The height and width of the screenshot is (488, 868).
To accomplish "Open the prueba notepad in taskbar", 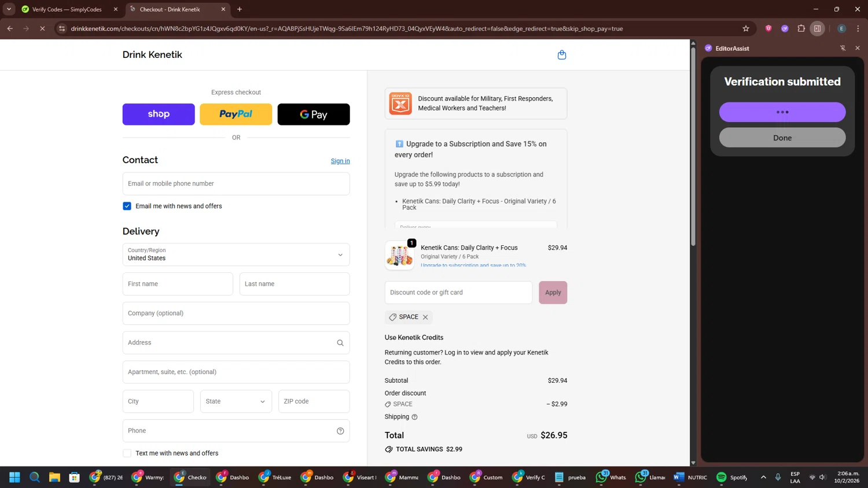I will click(570, 477).
